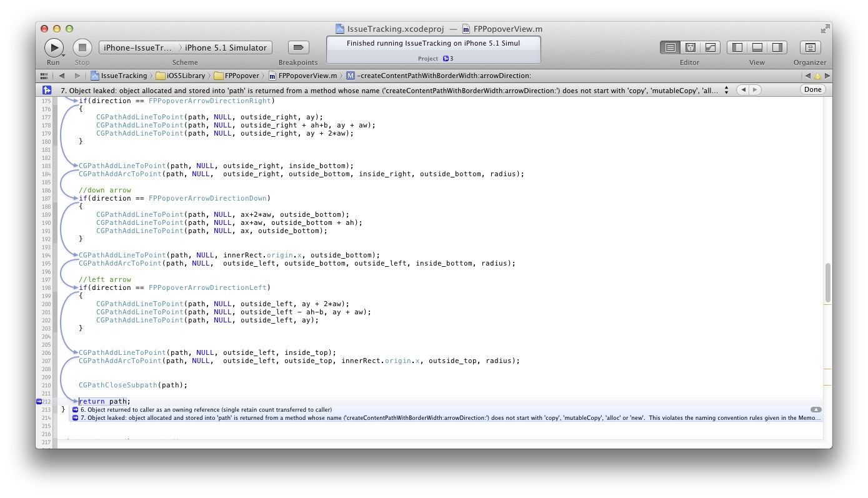The width and height of the screenshot is (868, 498).
Task: Click the analyzer marker in the line 212 gutter
Action: pyautogui.click(x=39, y=401)
